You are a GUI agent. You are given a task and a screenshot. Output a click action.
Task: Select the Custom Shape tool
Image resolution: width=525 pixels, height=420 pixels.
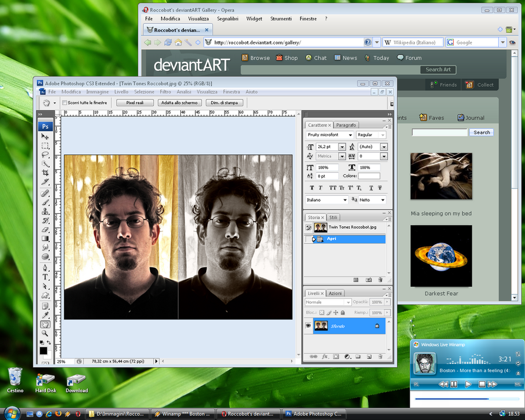[45, 295]
